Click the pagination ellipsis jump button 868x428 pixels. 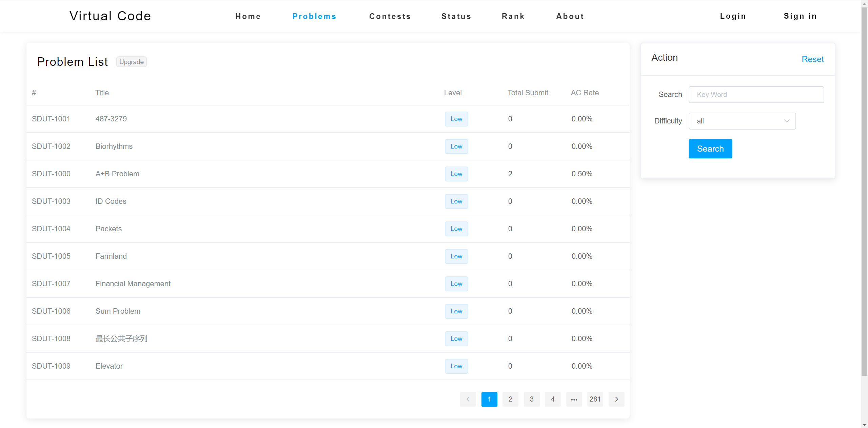[574, 399]
